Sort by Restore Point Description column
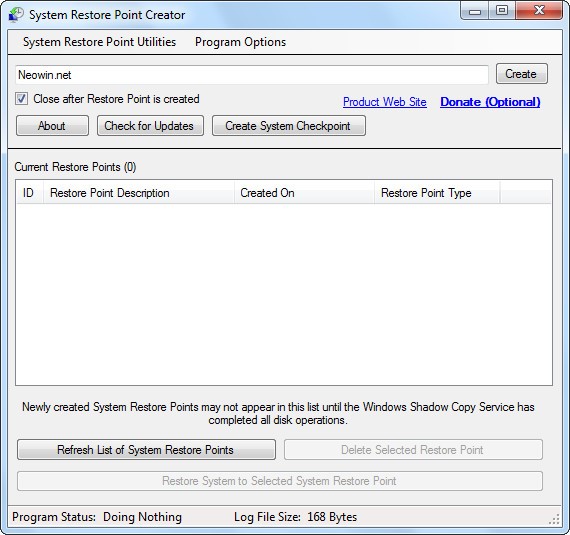 (x=139, y=193)
